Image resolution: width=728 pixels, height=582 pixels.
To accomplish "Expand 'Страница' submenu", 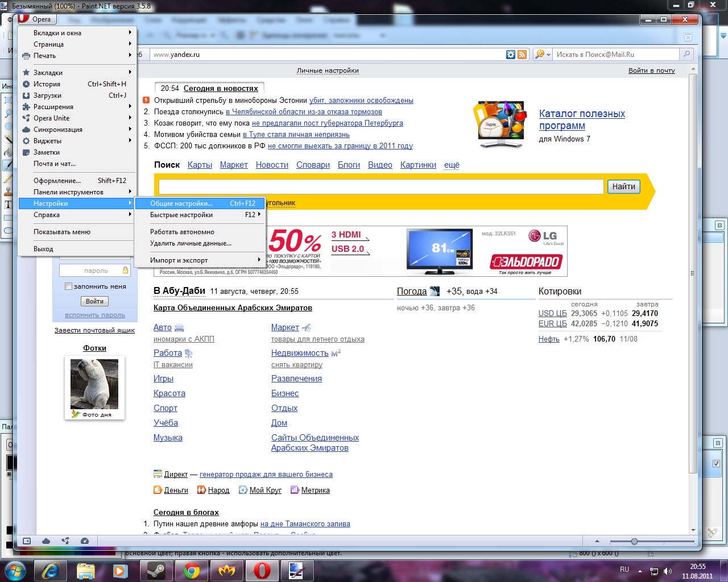I will [77, 44].
